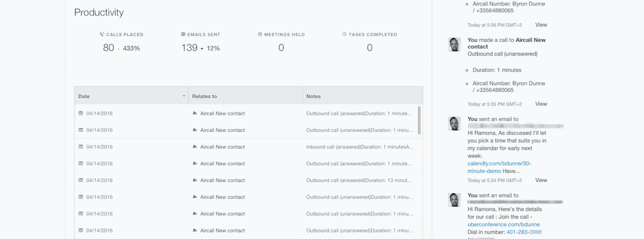Image resolution: width=644 pixels, height=239 pixels.
Task: Click the contact icon in the Inbound call row
Action: (195, 147)
